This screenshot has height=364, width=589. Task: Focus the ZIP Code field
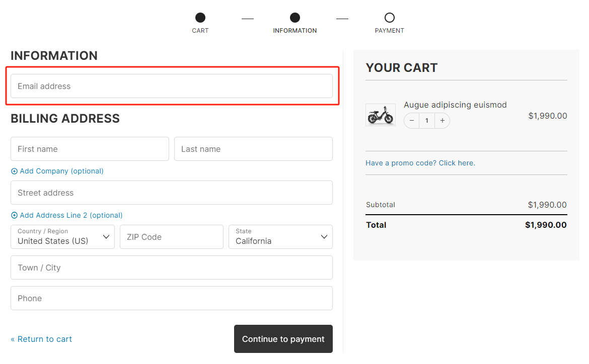click(172, 237)
